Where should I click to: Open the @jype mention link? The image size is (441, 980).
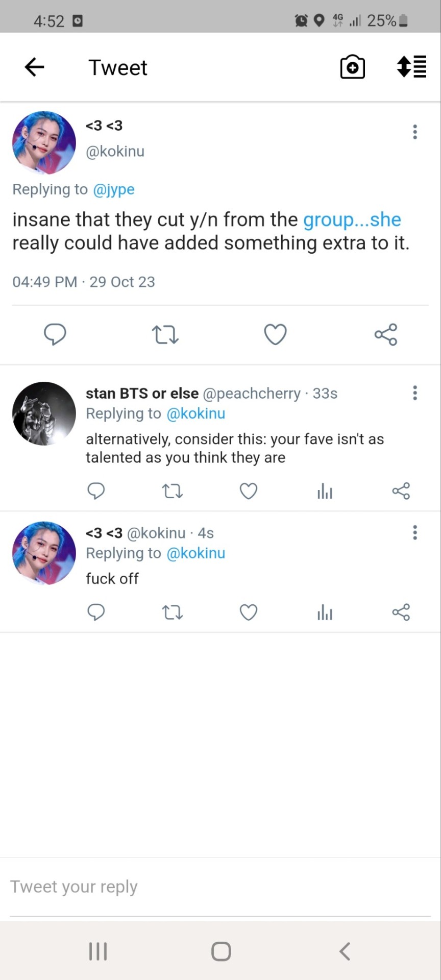tap(114, 189)
